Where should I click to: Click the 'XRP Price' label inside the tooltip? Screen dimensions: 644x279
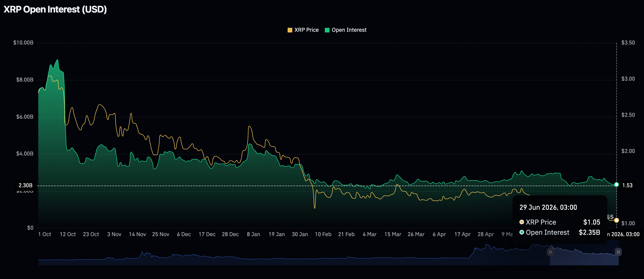click(541, 222)
